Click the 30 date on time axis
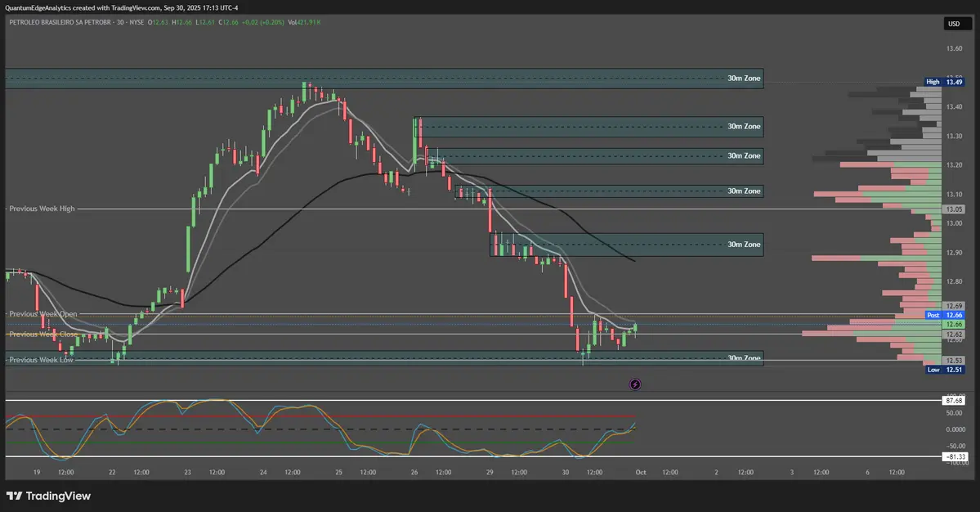Image resolution: width=980 pixels, height=512 pixels. [566, 473]
